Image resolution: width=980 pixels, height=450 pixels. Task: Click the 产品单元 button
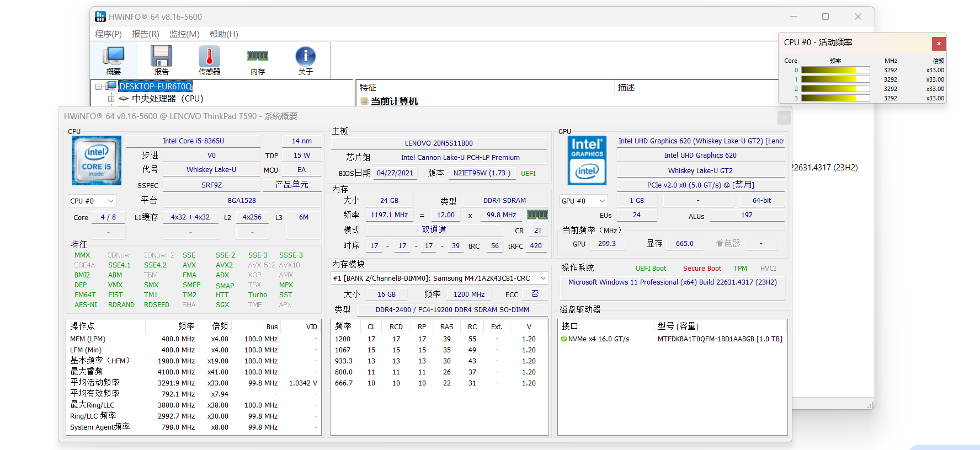(x=291, y=185)
